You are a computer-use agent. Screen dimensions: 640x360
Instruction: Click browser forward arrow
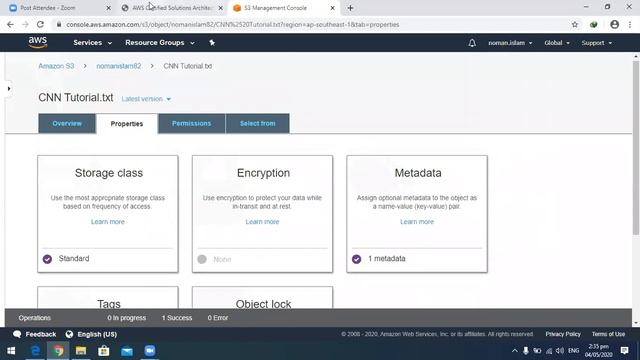tap(25, 24)
